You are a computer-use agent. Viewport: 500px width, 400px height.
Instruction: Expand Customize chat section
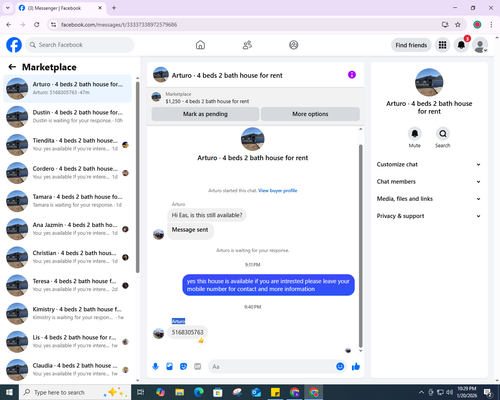[429, 164]
